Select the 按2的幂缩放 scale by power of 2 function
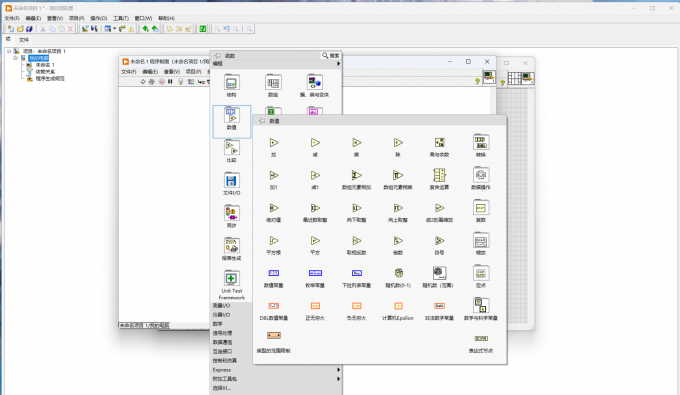This screenshot has height=395, width=680. point(439,208)
